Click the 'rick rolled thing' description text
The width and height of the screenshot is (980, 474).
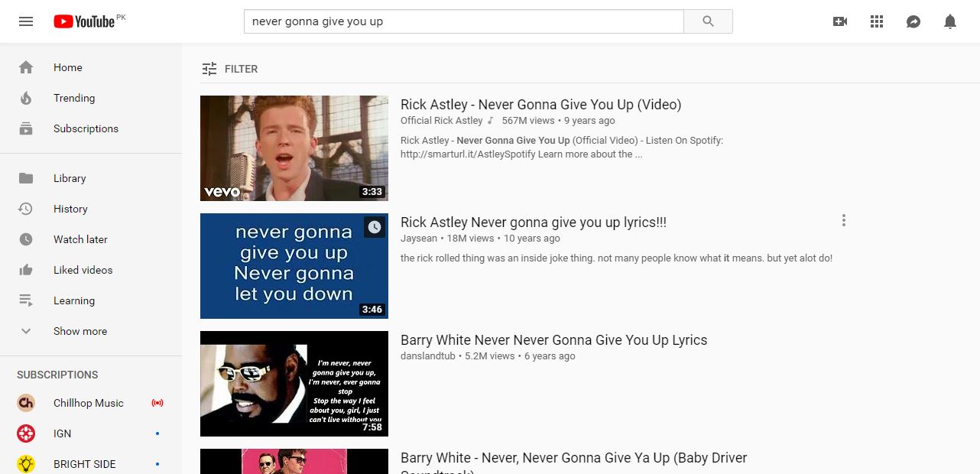tap(616, 258)
